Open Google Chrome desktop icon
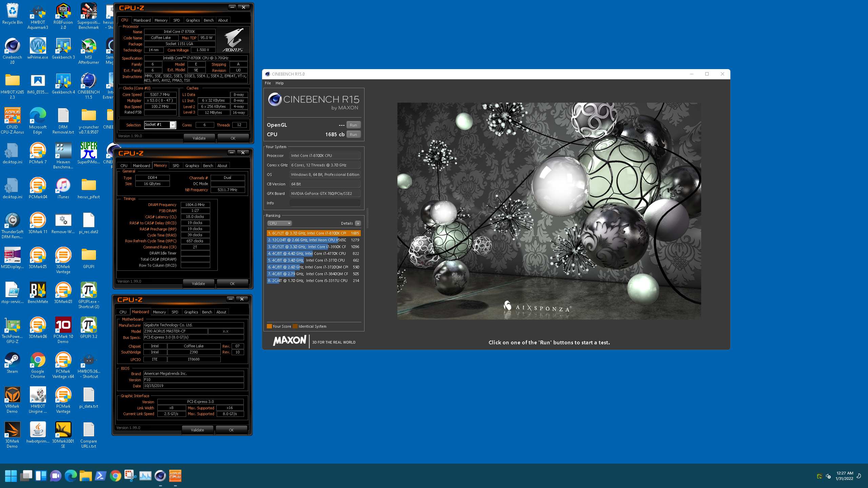The width and height of the screenshot is (868, 488). click(38, 365)
